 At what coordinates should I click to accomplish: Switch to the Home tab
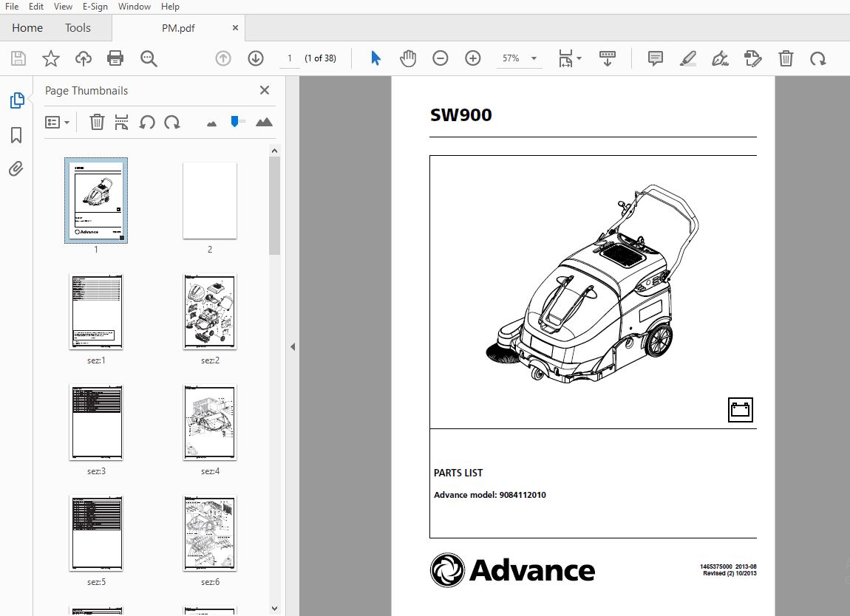[x=27, y=27]
